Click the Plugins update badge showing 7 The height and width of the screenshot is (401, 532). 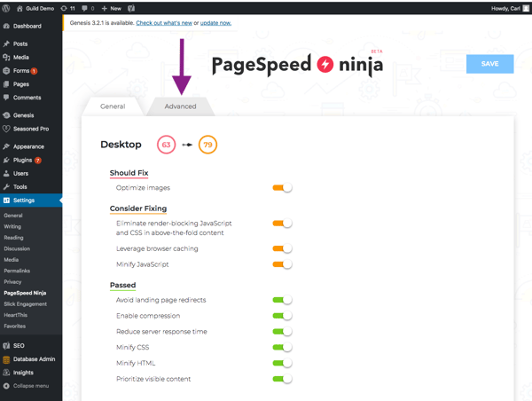37,161
